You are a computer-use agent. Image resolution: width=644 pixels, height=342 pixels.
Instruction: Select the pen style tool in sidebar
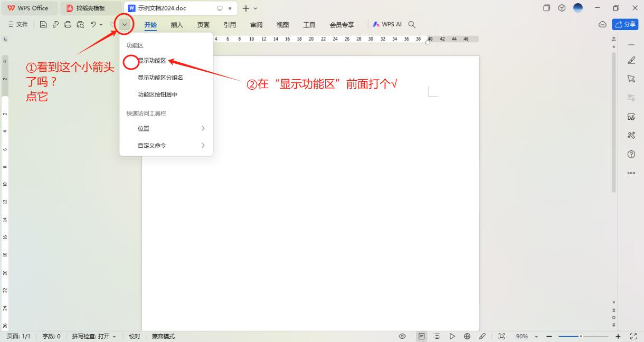pos(631,61)
